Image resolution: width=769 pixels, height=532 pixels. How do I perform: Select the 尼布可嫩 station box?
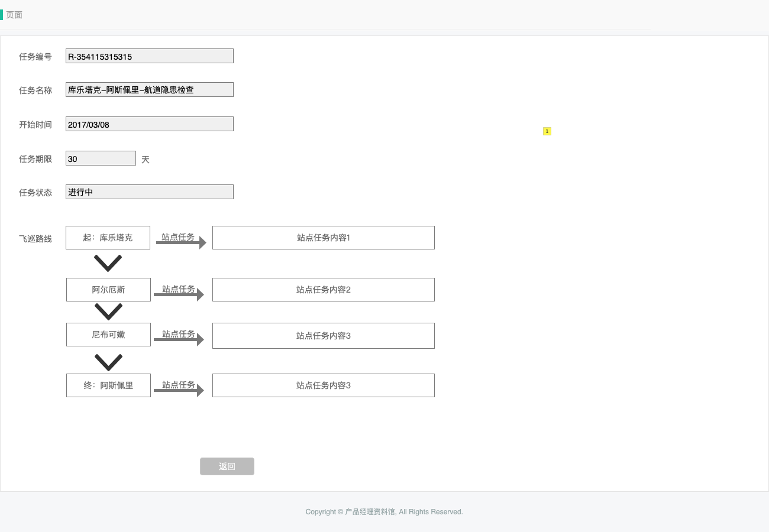pyautogui.click(x=108, y=335)
